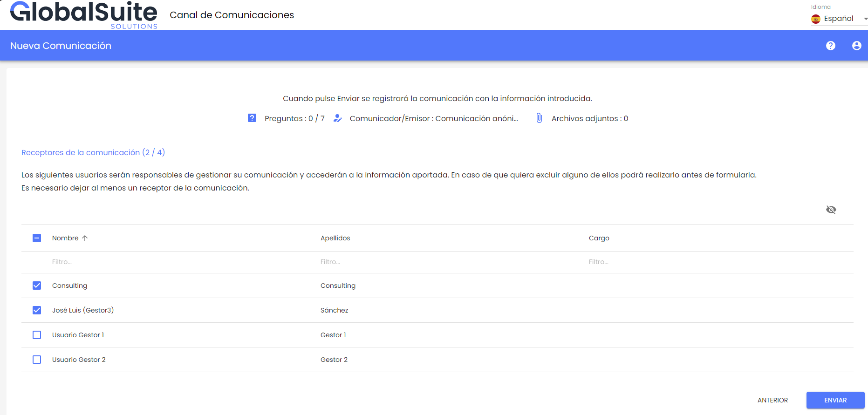
Task: Click the Cargo column header
Action: 599,238
